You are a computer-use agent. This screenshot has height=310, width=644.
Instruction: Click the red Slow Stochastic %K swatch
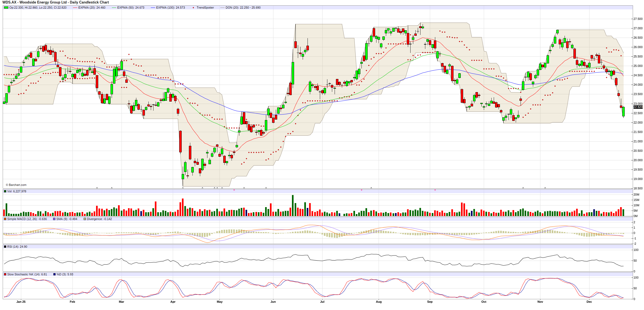pyautogui.click(x=5, y=274)
